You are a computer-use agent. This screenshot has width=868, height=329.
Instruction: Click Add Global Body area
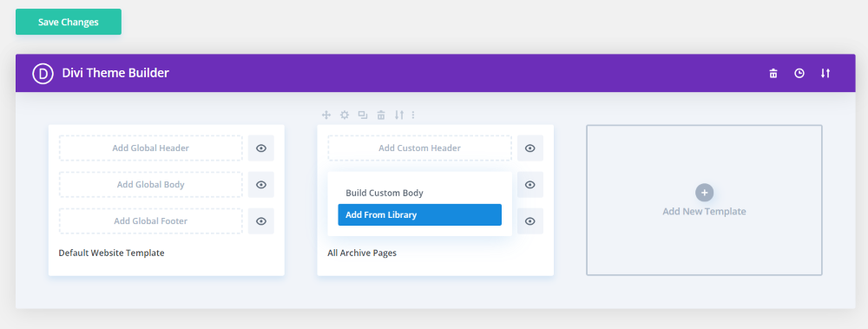point(150,184)
